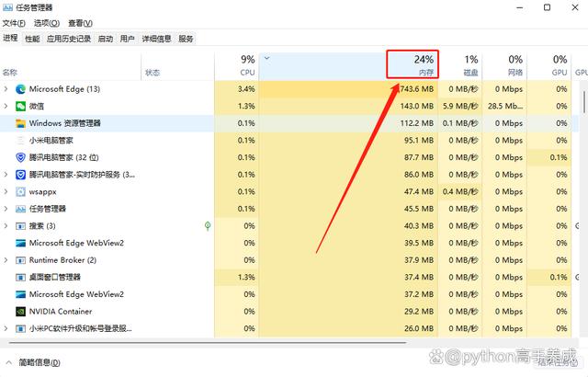Click the wsappx process icon

[20, 191]
